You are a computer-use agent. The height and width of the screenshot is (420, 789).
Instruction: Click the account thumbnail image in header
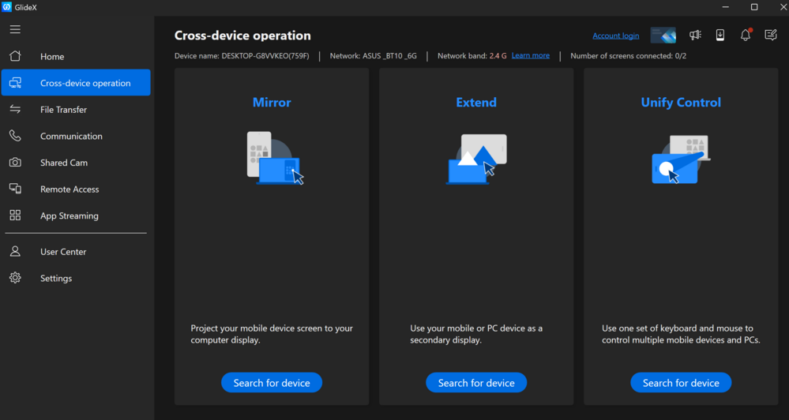(x=663, y=35)
